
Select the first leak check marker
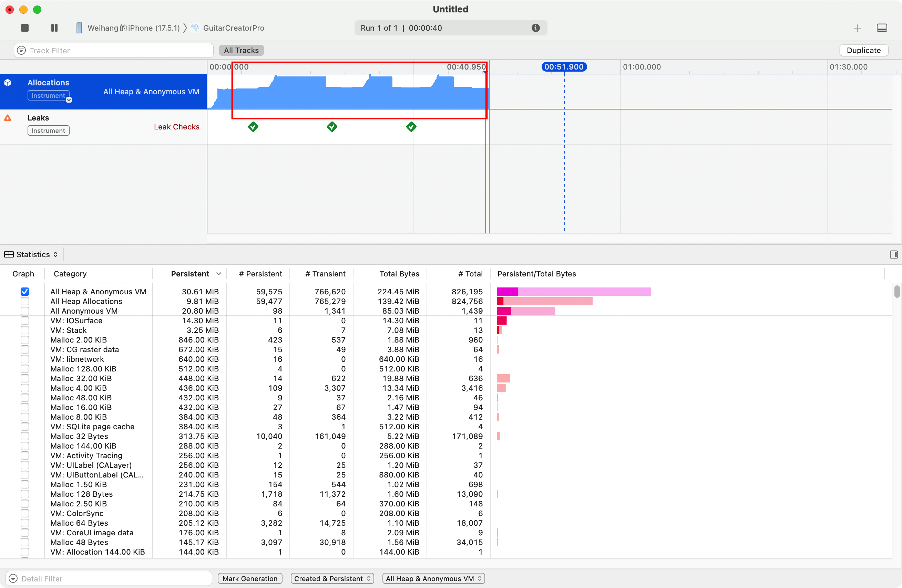pos(253,127)
